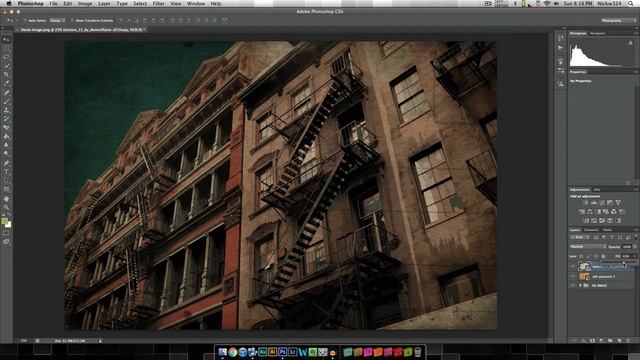640x360 pixels.
Task: Select the Lasso tool
Action: click(6, 57)
